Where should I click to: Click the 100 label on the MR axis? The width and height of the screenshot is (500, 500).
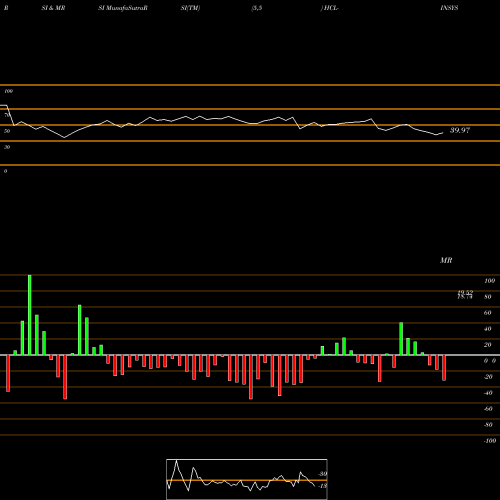tap(489, 281)
